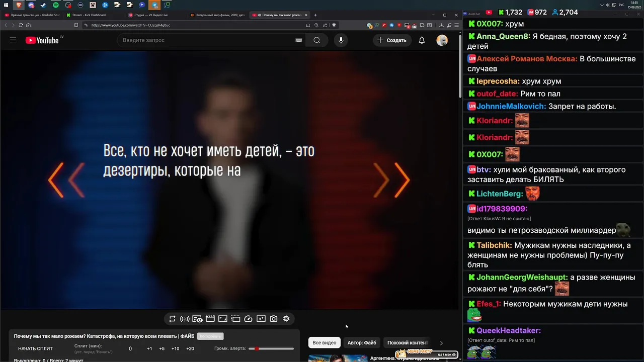Switch to Студия — VK Видео Live tab

coord(155,15)
